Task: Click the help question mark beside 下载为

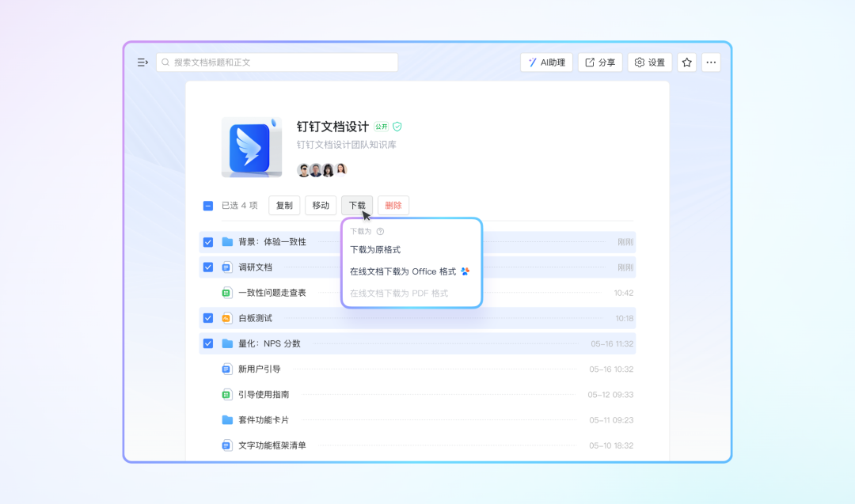Action: click(x=380, y=232)
